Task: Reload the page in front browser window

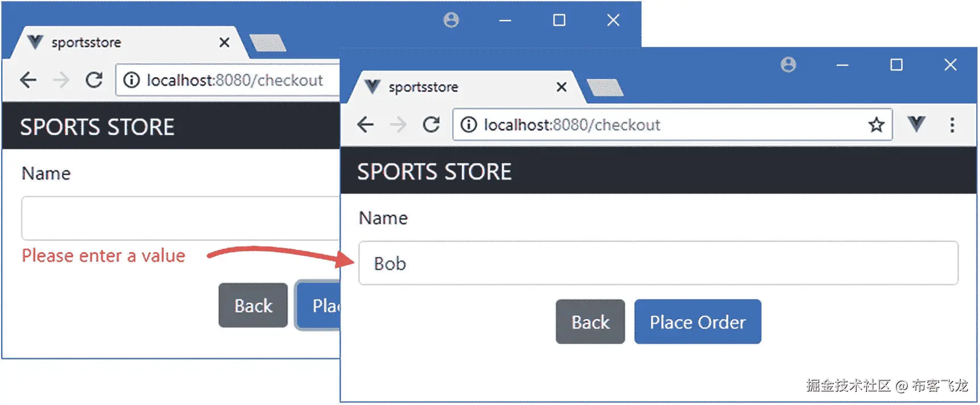Action: tap(431, 124)
